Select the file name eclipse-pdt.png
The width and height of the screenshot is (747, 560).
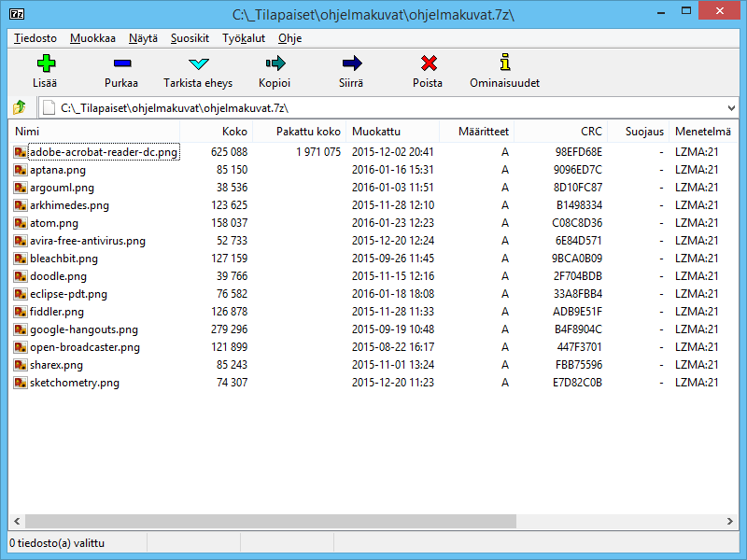68,294
